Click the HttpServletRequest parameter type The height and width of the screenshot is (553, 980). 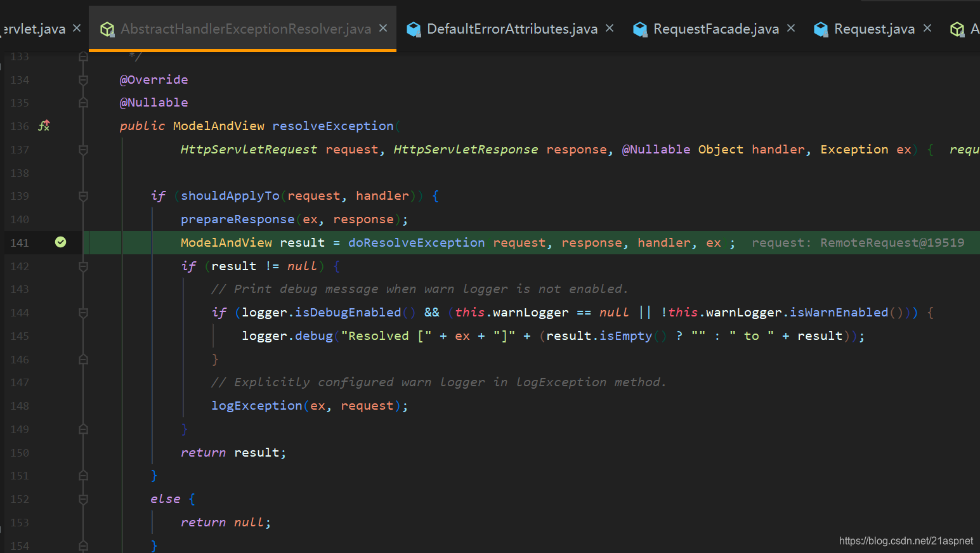click(x=249, y=150)
